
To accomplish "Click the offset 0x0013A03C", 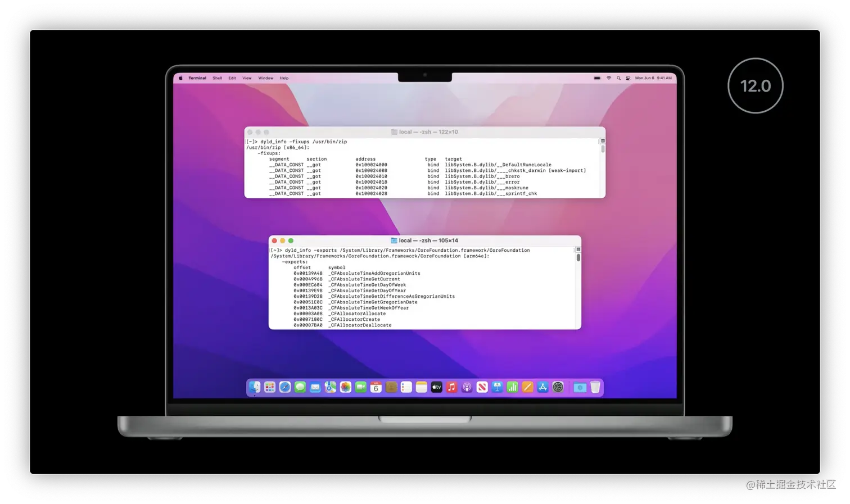I will (308, 308).
